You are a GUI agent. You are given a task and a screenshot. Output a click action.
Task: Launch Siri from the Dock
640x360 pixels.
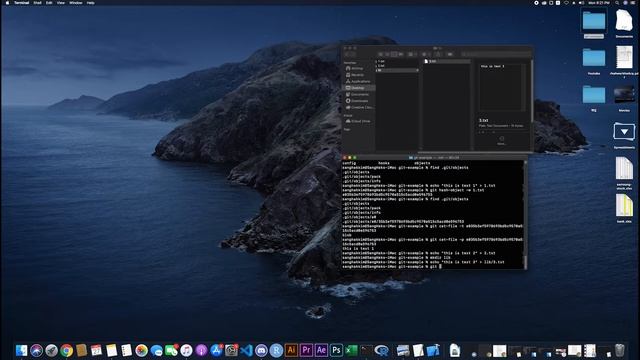point(36,350)
